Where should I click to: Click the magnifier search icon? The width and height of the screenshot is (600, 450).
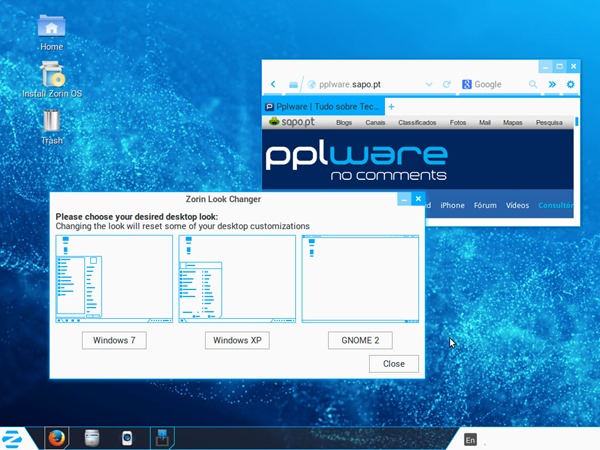tap(533, 84)
